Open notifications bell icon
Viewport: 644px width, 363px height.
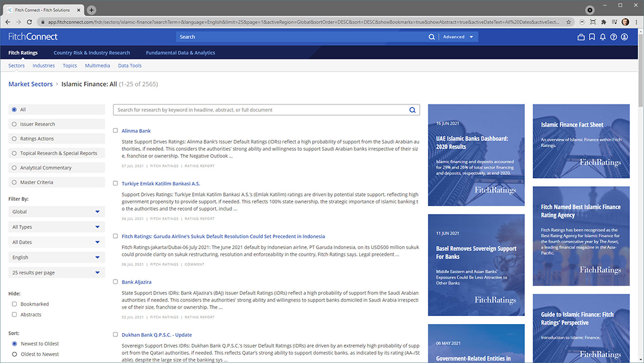603,37
